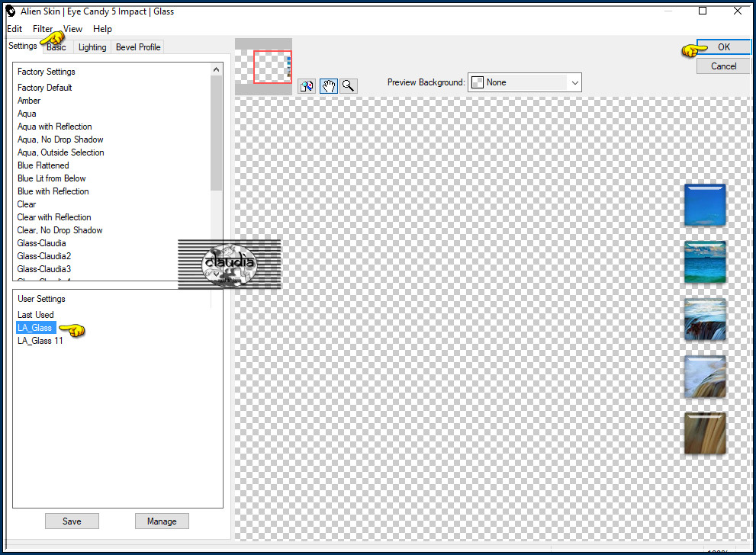Select the Glass-Claudia preset
The width and height of the screenshot is (756, 555).
click(41, 244)
